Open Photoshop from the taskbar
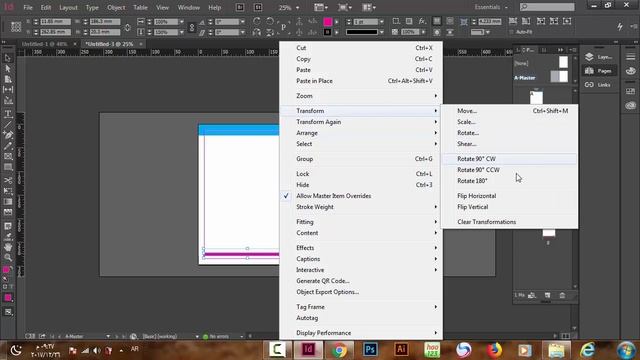 click(x=370, y=350)
